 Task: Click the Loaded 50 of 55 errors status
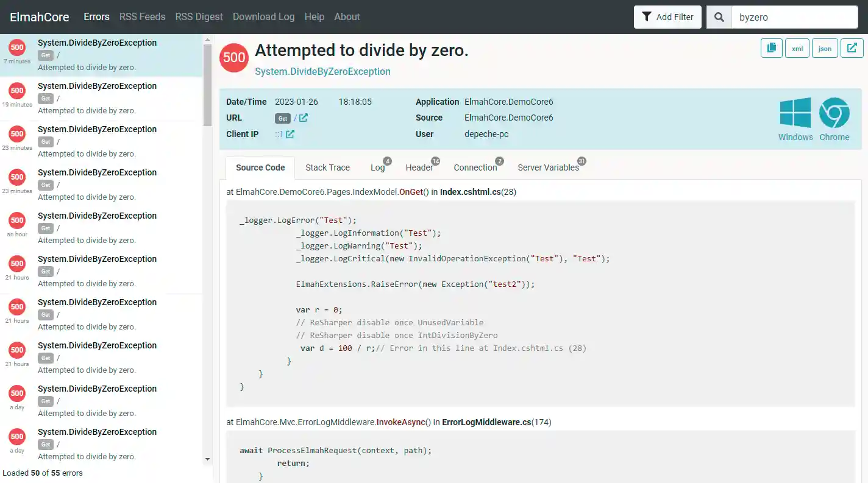tap(43, 473)
